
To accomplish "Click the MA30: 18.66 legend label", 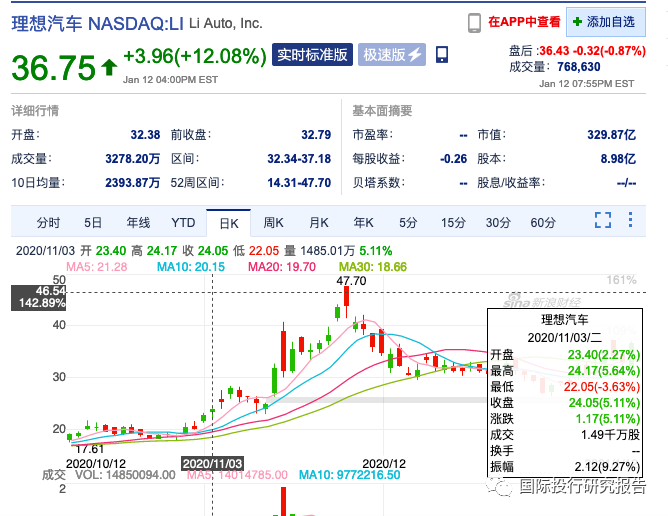I will pyautogui.click(x=373, y=267).
